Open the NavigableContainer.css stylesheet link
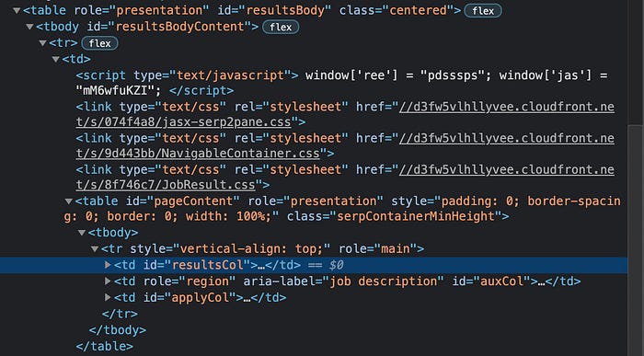This screenshot has width=644, height=356. click(x=345, y=145)
